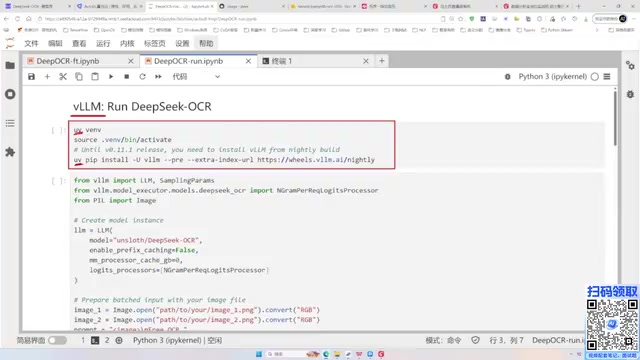Click the 模式: 命令 status text

(x=443, y=340)
